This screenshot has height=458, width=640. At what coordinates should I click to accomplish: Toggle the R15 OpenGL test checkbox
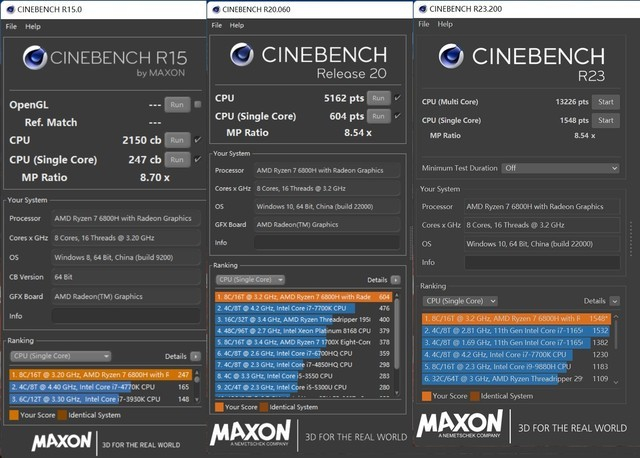196,104
